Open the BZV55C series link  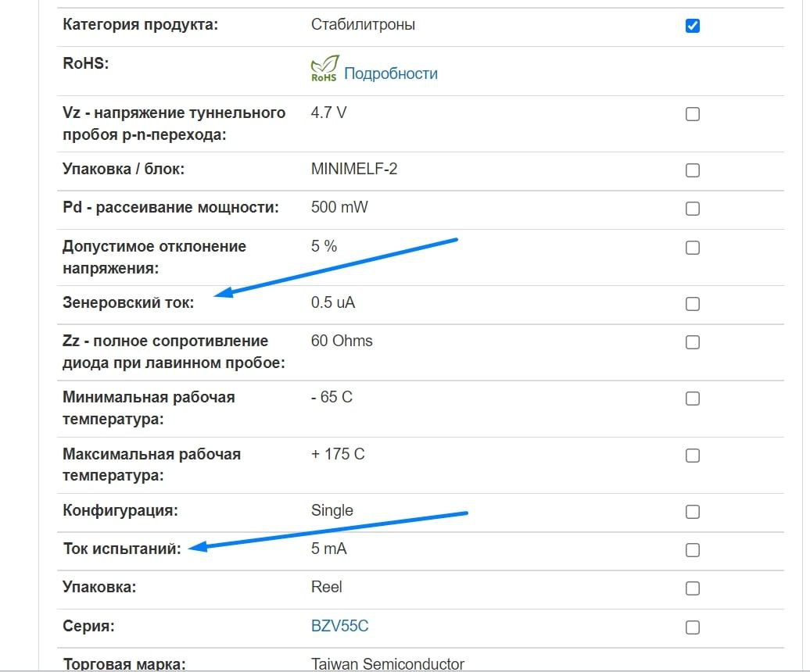339,626
